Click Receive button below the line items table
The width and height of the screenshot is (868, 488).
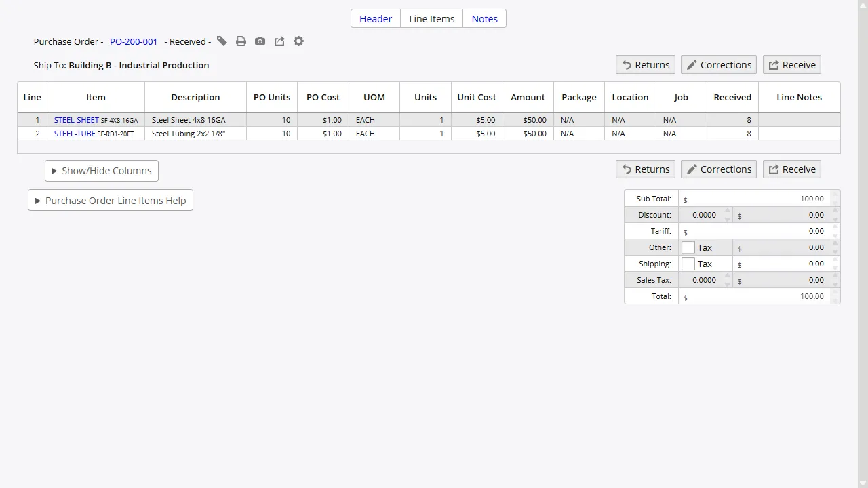tap(792, 169)
